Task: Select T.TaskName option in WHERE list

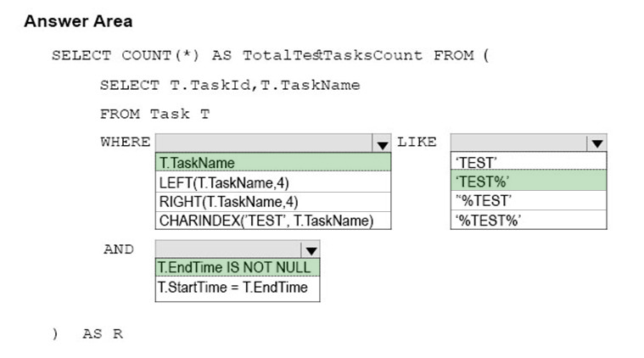Action: tap(273, 163)
